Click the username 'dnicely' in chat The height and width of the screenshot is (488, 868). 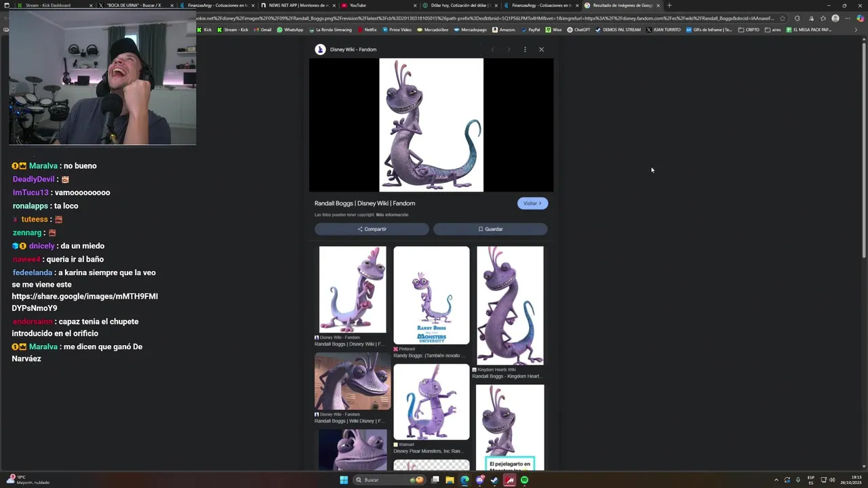41,246
